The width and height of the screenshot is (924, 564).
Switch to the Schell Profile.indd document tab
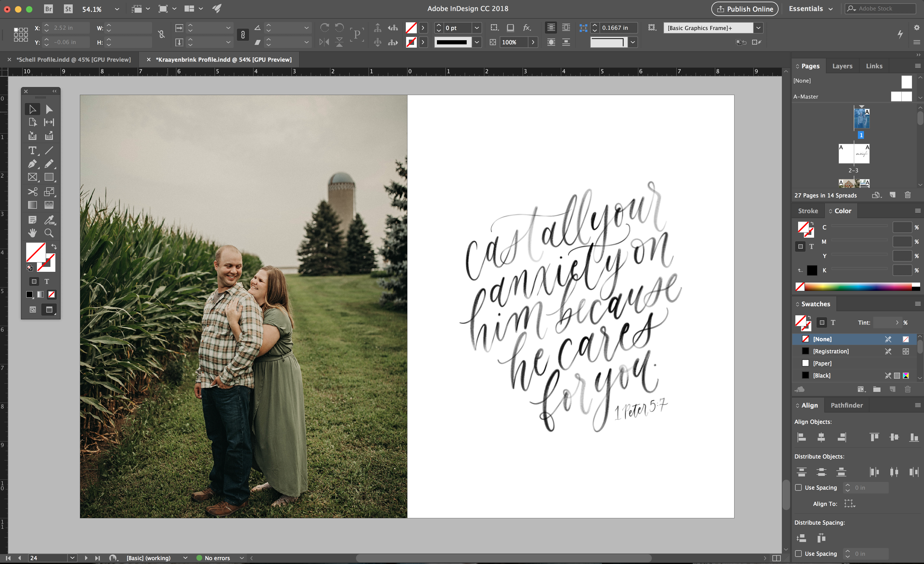coord(74,59)
